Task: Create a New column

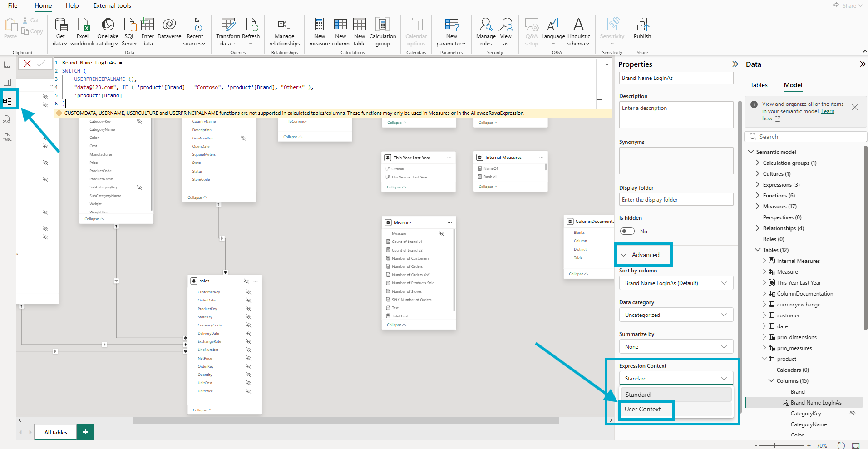Action: 340,32
